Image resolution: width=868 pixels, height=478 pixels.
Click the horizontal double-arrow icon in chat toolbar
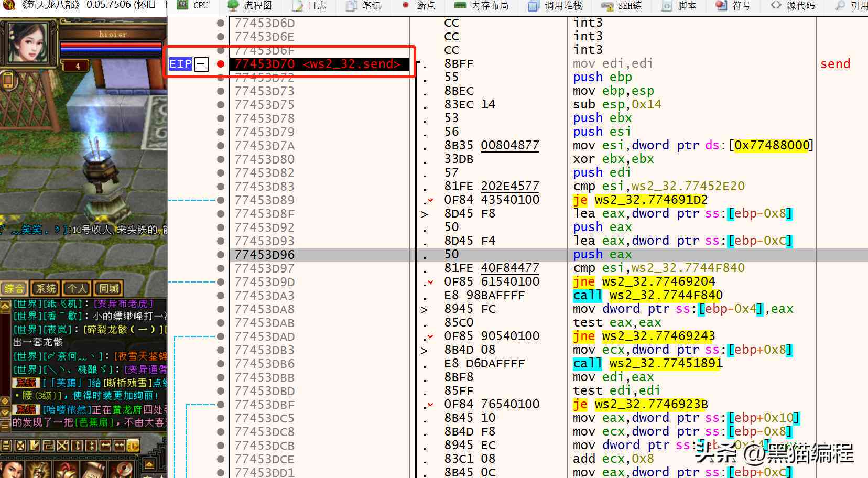click(105, 446)
